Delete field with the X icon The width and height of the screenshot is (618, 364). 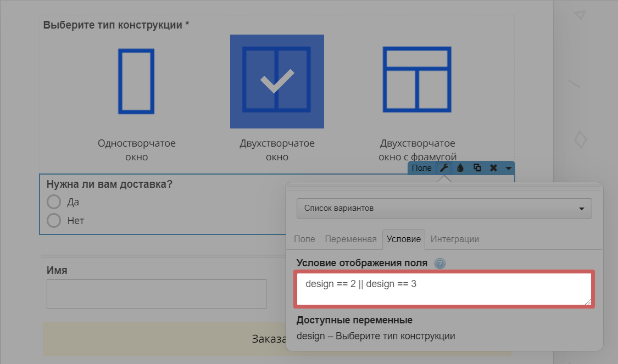493,168
